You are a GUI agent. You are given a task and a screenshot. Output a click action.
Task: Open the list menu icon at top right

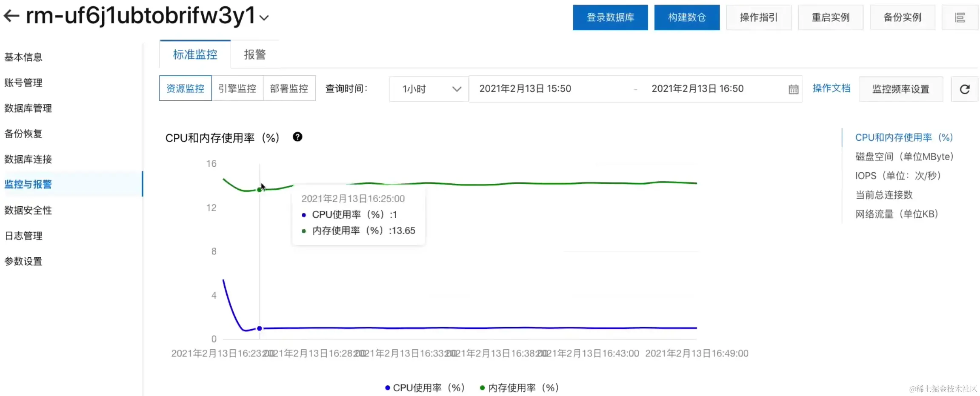click(x=960, y=17)
